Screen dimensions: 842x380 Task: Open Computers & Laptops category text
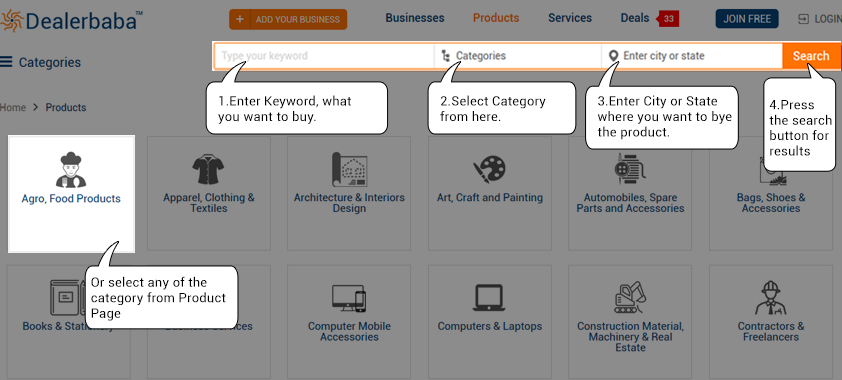490,326
